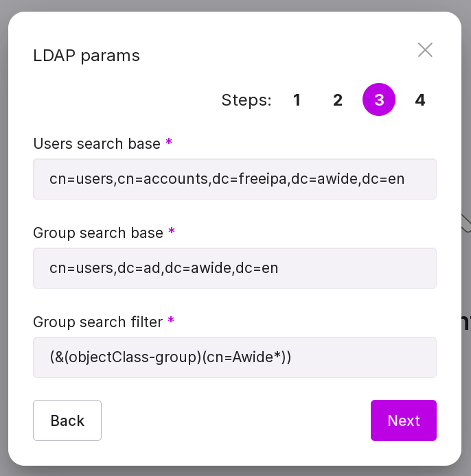Click empty space between Back and Next

tap(233, 420)
